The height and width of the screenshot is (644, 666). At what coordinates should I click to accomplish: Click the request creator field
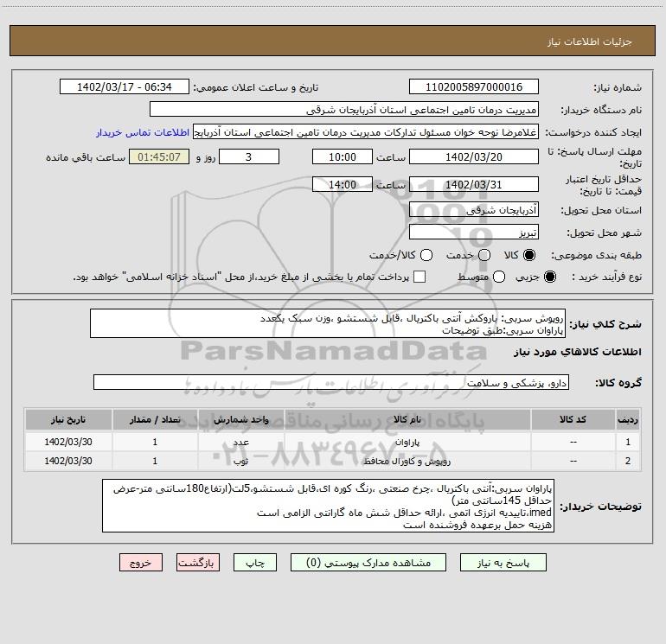point(366,132)
